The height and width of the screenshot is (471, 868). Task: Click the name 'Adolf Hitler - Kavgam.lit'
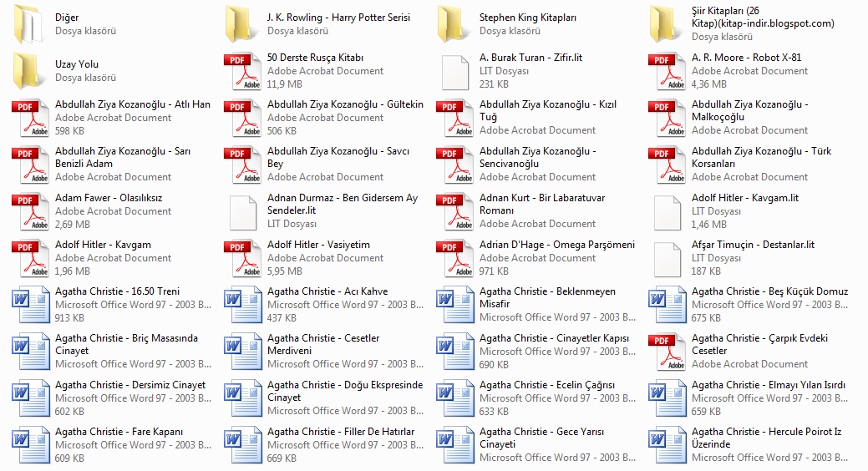click(x=745, y=198)
